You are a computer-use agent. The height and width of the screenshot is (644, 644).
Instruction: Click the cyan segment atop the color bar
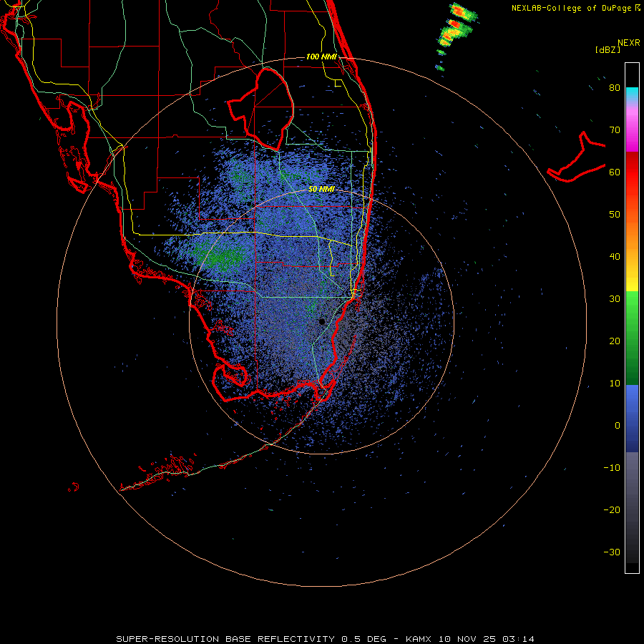pyautogui.click(x=632, y=92)
